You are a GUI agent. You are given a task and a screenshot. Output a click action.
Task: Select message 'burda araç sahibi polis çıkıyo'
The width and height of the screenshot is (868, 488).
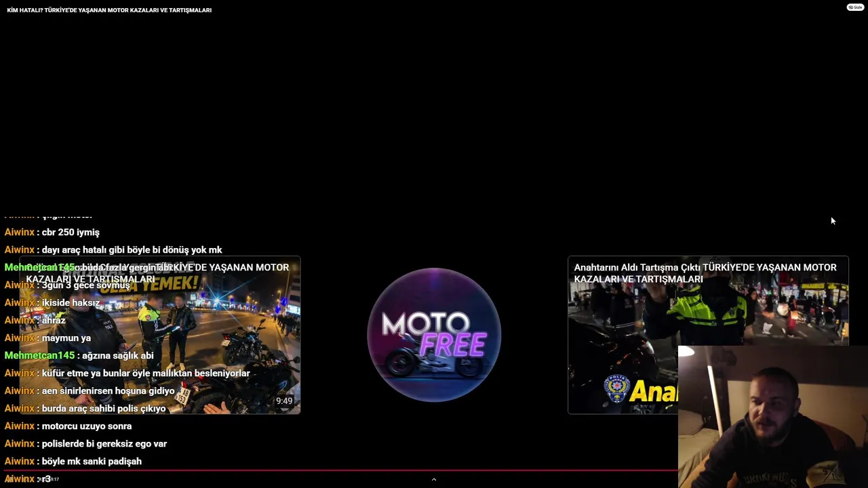(x=104, y=409)
